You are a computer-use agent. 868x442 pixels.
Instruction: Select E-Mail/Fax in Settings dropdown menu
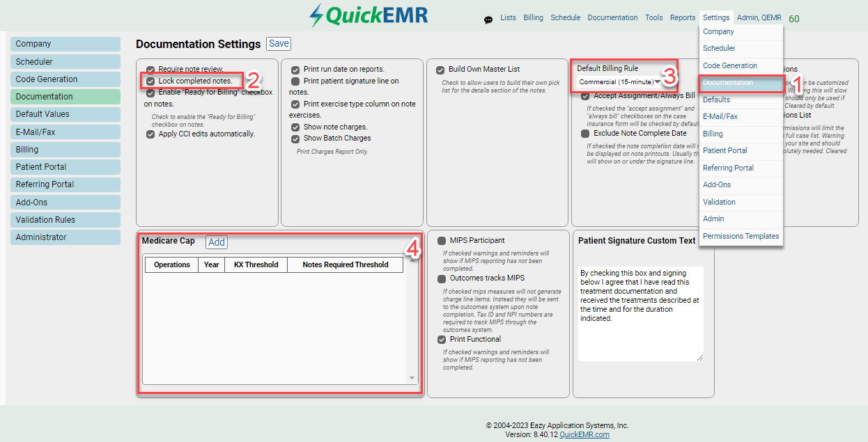[741, 117]
